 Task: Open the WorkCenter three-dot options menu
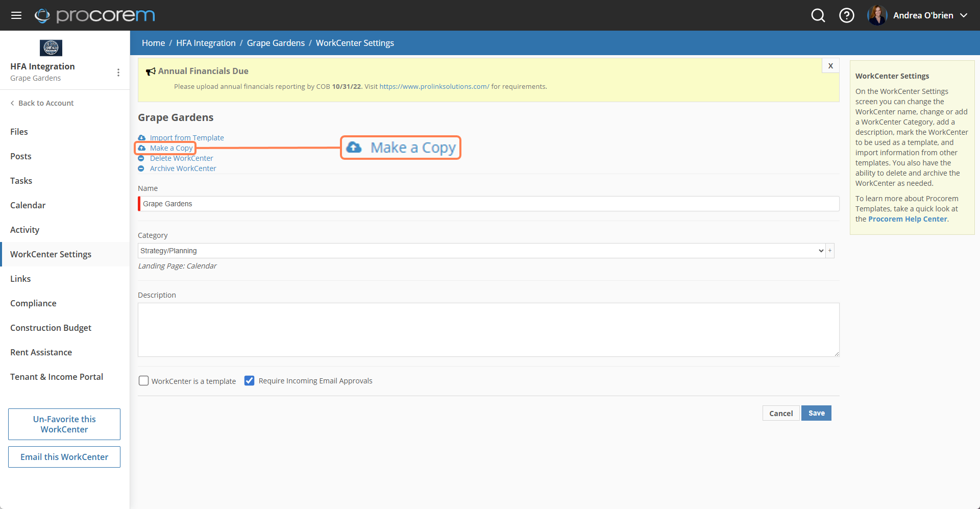pyautogui.click(x=118, y=72)
